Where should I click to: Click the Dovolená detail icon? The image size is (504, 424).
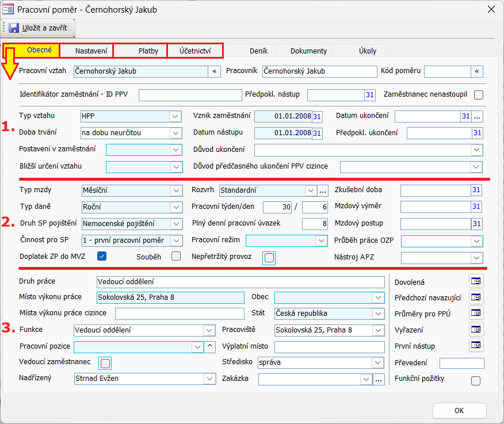[477, 281]
